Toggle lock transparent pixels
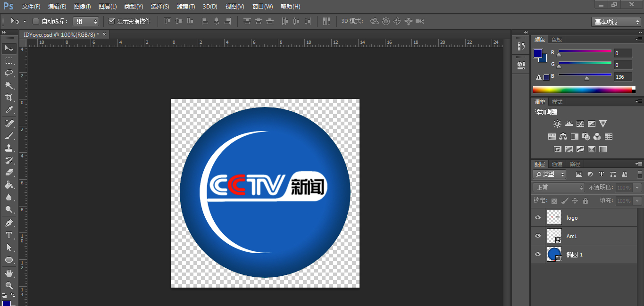 pos(554,201)
